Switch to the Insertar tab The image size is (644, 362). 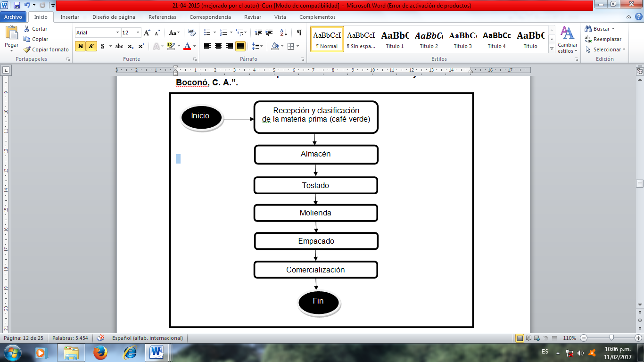click(70, 17)
